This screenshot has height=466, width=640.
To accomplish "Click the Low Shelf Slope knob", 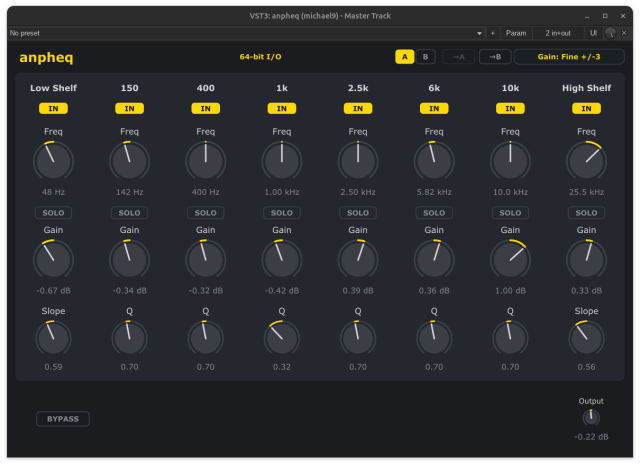I will pyautogui.click(x=53, y=338).
